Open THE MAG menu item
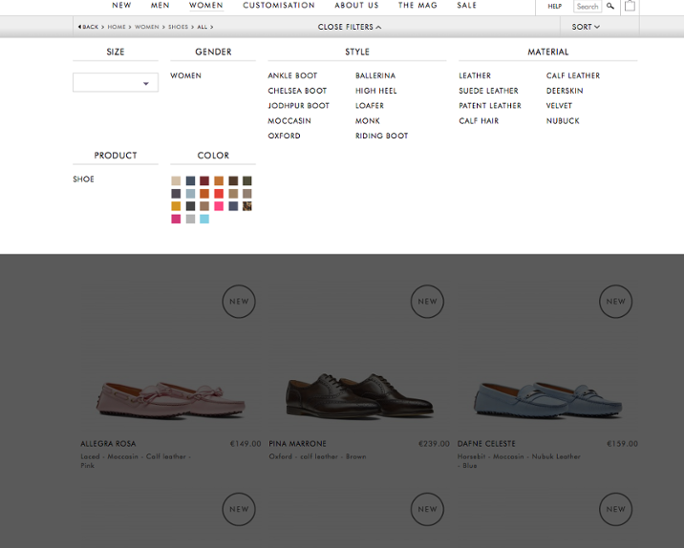The image size is (684, 548). [x=417, y=5]
